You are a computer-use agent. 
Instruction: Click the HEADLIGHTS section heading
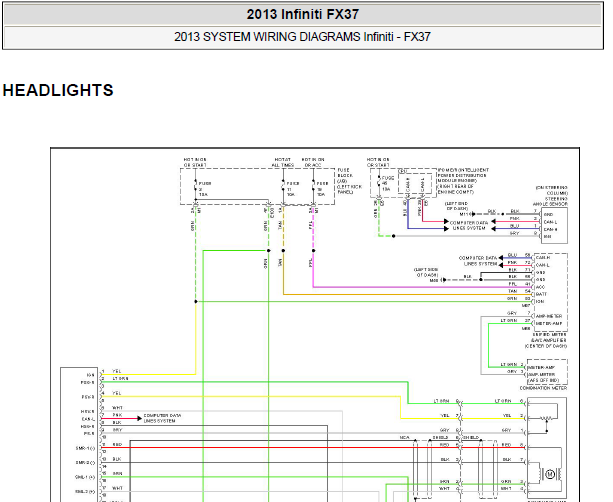(x=58, y=90)
